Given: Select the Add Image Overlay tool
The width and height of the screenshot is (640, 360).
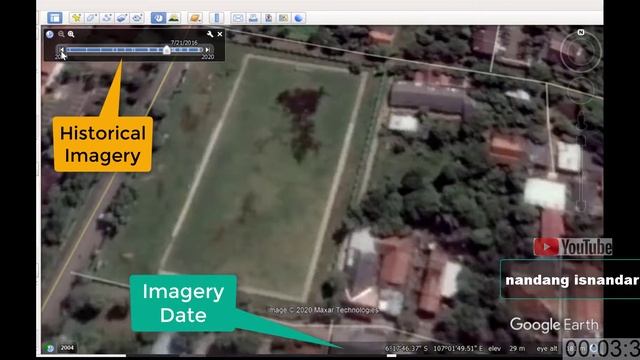Looking at the screenshot, I should (122, 18).
